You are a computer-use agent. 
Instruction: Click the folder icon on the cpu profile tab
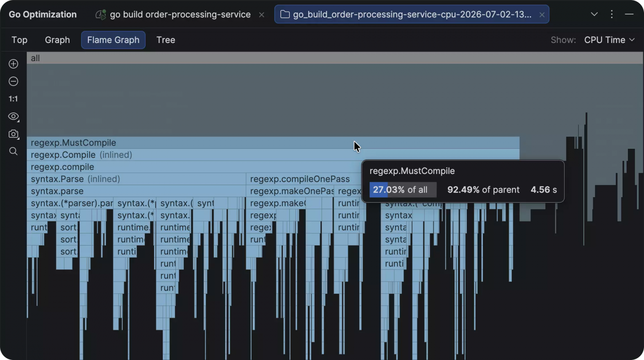pos(285,14)
